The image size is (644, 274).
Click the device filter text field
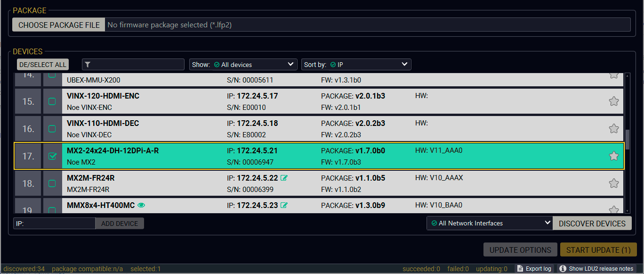click(x=133, y=65)
